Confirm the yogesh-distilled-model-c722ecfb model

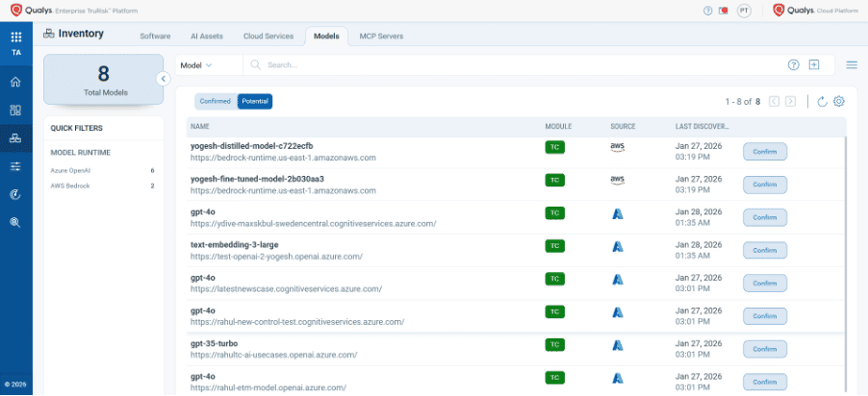click(765, 151)
